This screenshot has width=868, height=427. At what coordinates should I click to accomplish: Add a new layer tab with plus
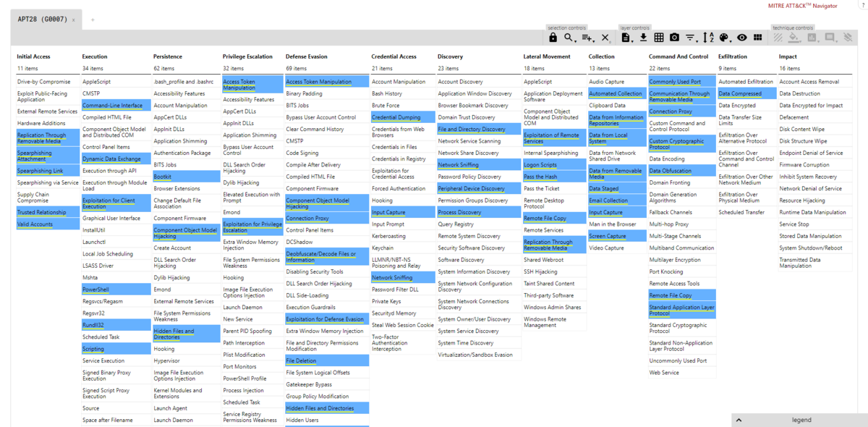(93, 20)
